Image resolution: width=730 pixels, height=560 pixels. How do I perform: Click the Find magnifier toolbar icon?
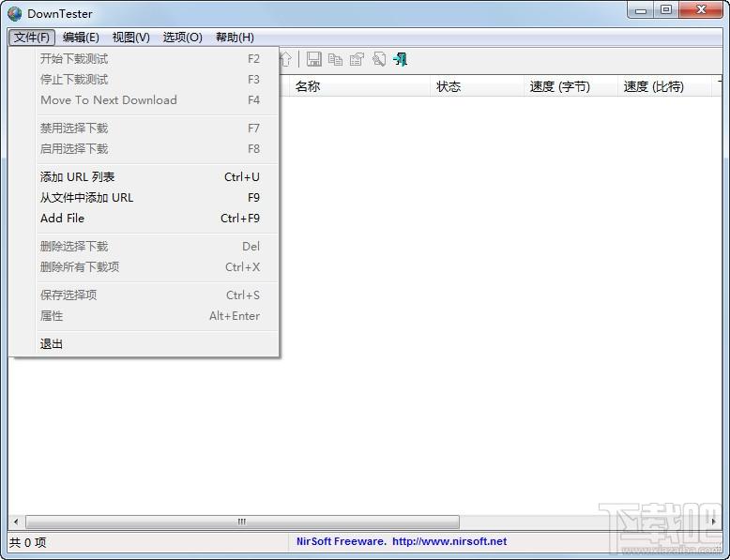[x=379, y=59]
